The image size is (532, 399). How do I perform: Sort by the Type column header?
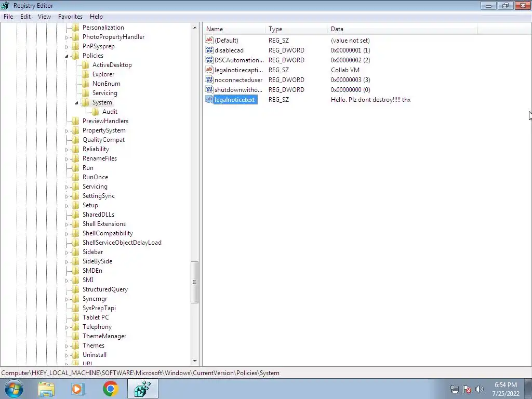click(x=297, y=29)
